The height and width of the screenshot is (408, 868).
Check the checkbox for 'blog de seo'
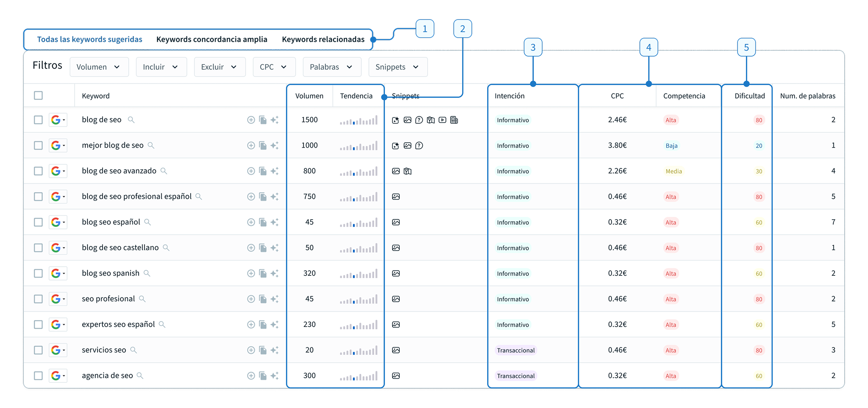tap(38, 120)
